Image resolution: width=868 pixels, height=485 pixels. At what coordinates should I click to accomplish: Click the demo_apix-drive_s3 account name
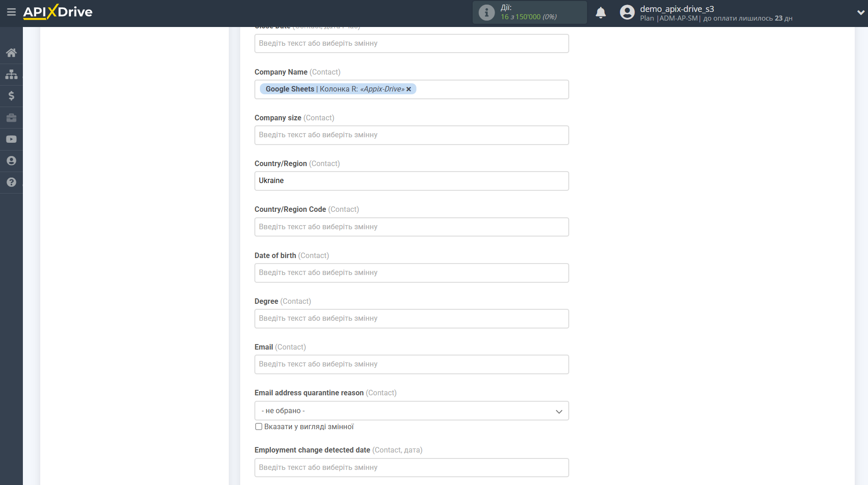coord(677,9)
